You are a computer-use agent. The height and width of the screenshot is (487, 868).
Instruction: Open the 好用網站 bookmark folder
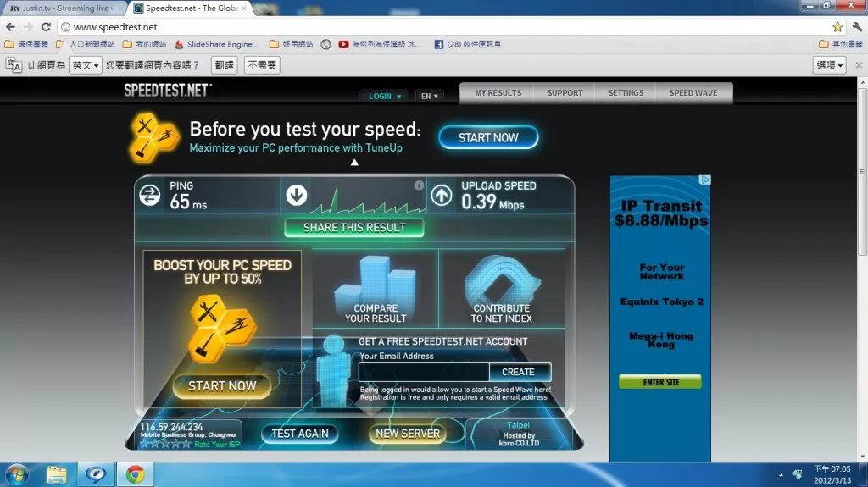click(x=292, y=44)
